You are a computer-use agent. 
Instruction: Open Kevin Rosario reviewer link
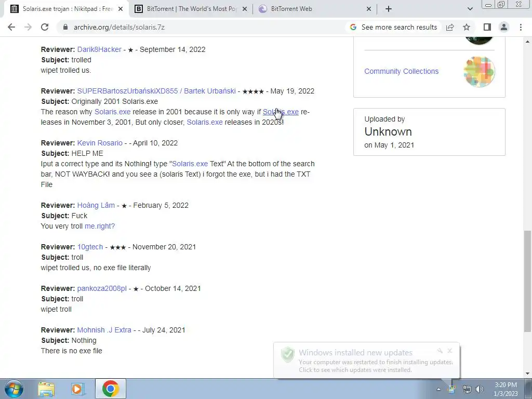pos(100,143)
